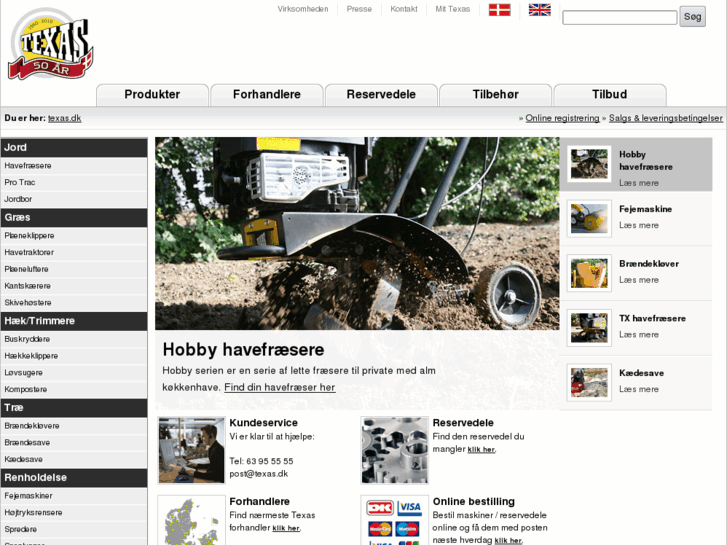This screenshot has width=727, height=545.
Task: Click the large tiller banner image
Action: (357, 233)
